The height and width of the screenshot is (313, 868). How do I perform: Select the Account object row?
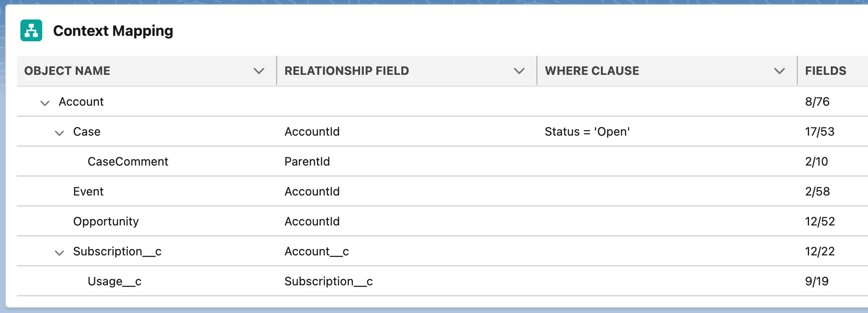point(81,102)
